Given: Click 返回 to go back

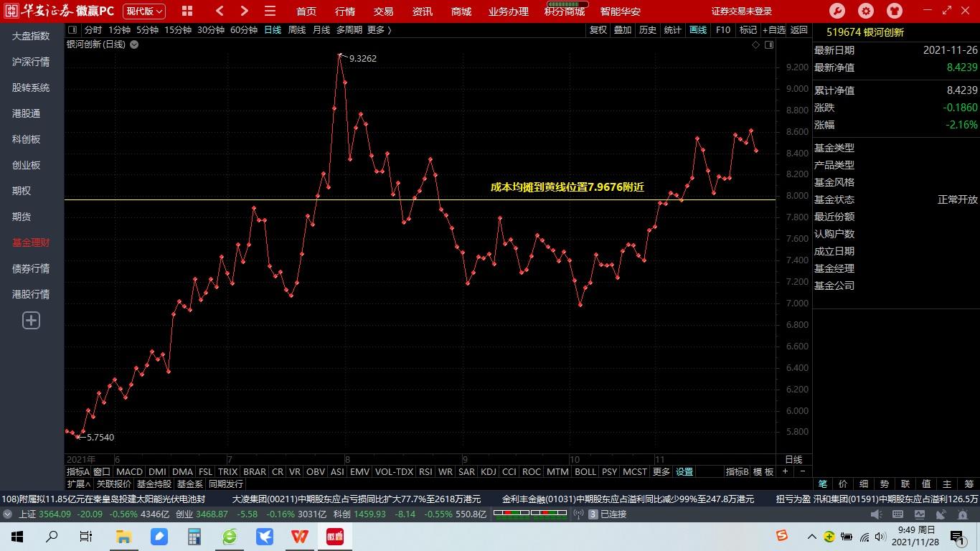Looking at the screenshot, I should coord(799,29).
